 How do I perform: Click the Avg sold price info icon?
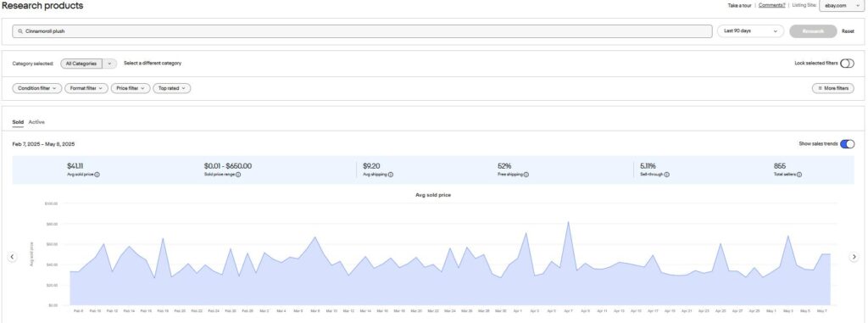click(97, 175)
